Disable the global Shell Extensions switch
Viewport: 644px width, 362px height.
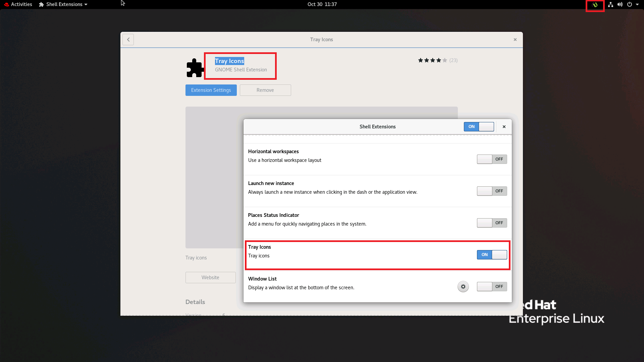[479, 127]
